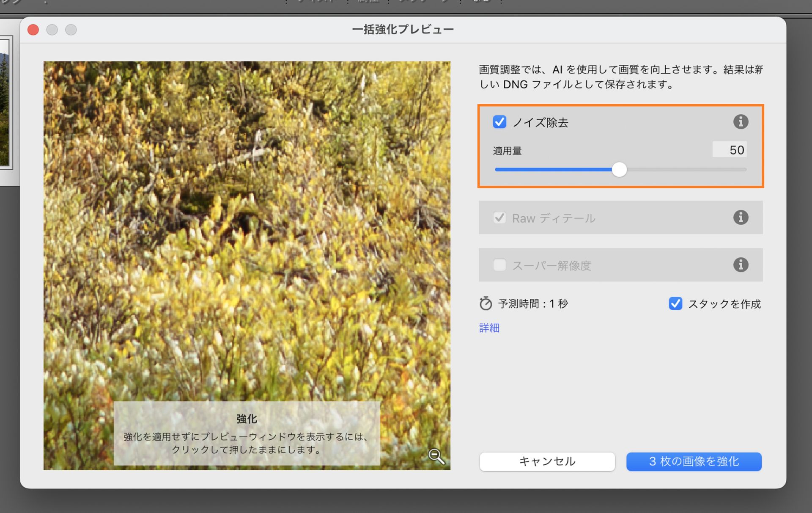Click the 3 枚の画像を強化 button

pyautogui.click(x=694, y=461)
